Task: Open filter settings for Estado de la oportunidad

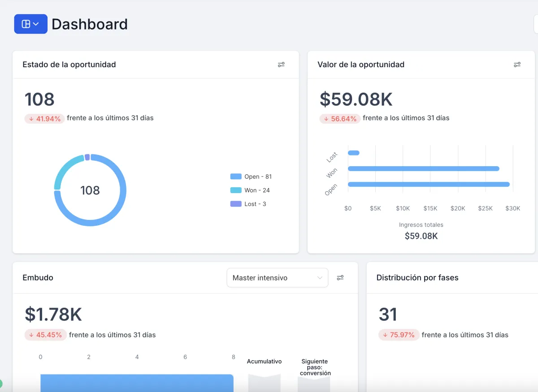Action: pyautogui.click(x=281, y=65)
